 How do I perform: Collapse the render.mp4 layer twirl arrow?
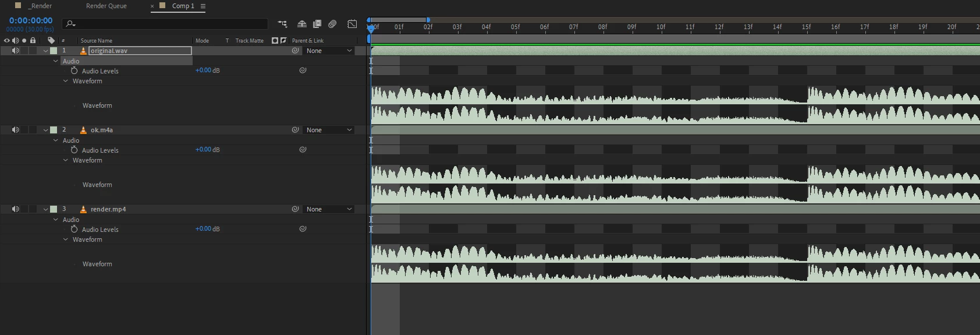(45, 209)
